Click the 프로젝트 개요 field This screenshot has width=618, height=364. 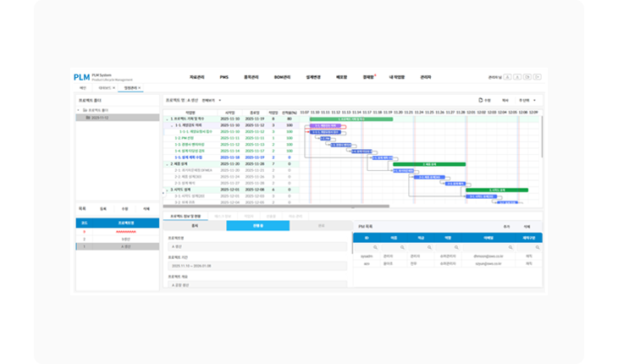click(x=257, y=284)
